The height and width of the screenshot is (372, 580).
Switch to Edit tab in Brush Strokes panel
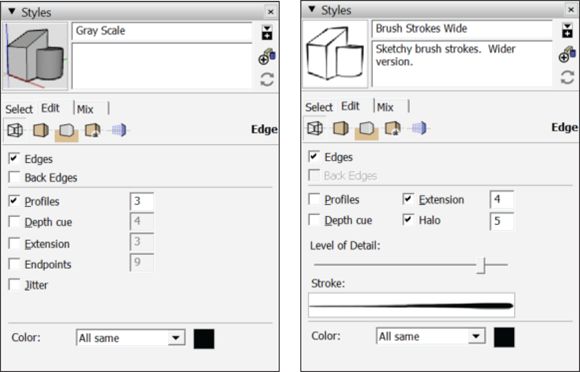pos(350,106)
